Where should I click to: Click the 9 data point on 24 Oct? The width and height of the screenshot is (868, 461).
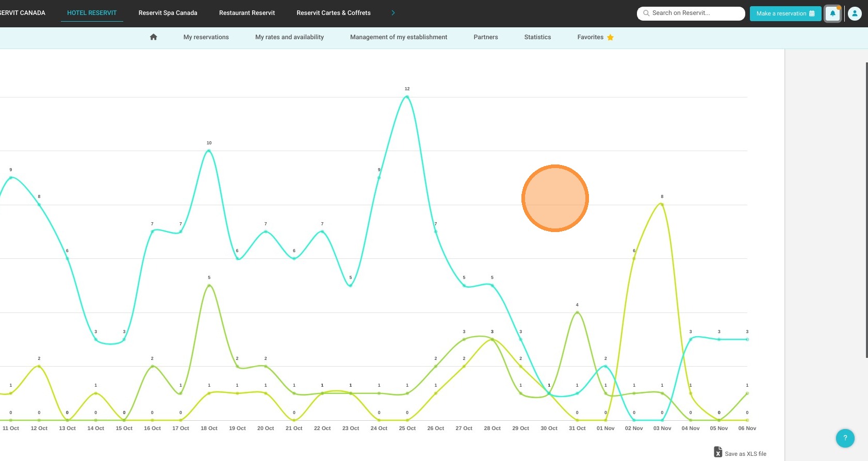pyautogui.click(x=379, y=178)
